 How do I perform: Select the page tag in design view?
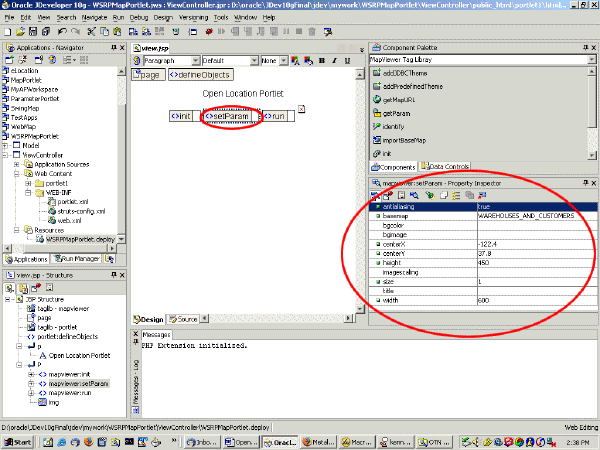click(x=148, y=75)
